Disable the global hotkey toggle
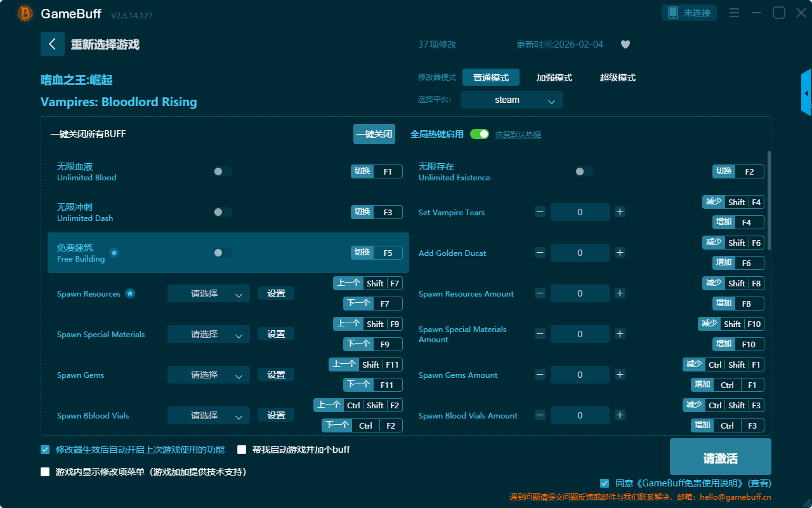Screen dimensions: 812x508 (x=479, y=134)
